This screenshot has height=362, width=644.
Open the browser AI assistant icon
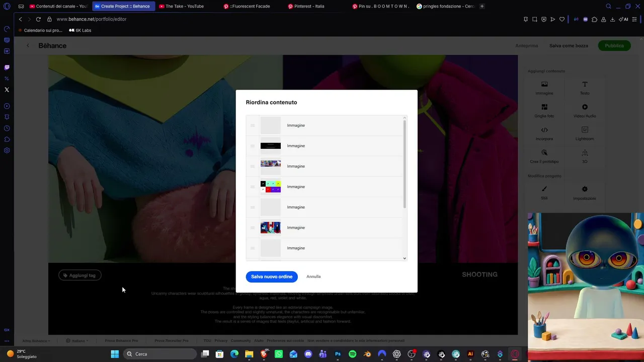(623, 19)
